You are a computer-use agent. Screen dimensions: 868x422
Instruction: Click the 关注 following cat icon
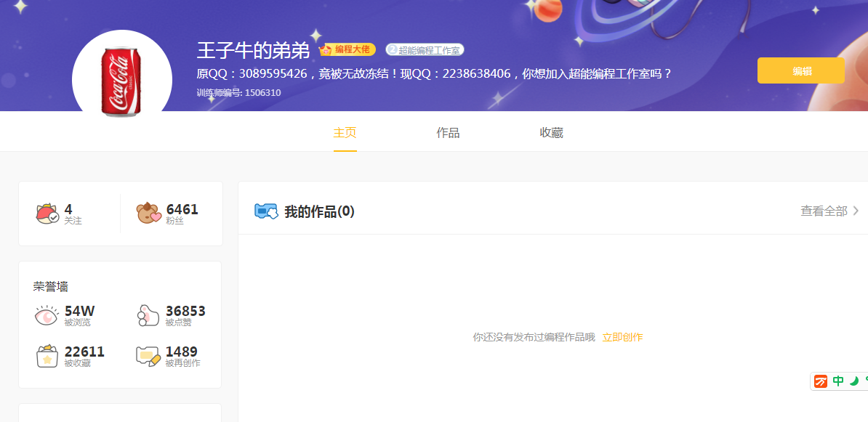coord(47,214)
